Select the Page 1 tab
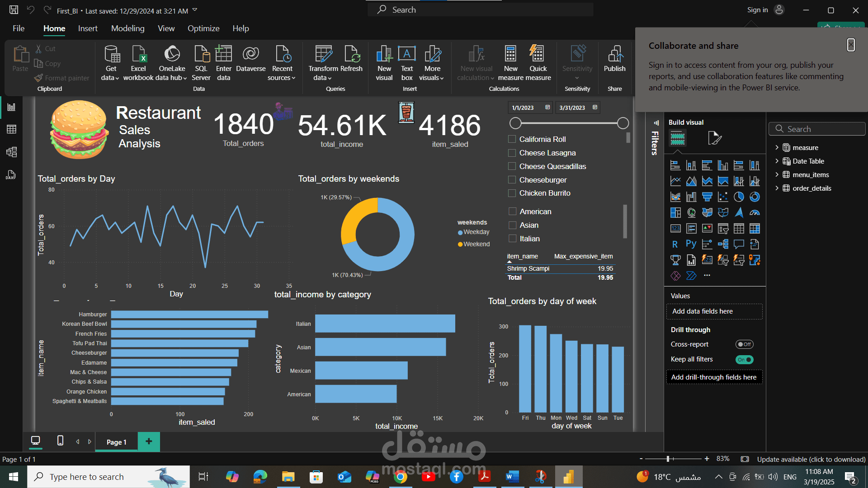The height and width of the screenshot is (488, 868). 116,442
